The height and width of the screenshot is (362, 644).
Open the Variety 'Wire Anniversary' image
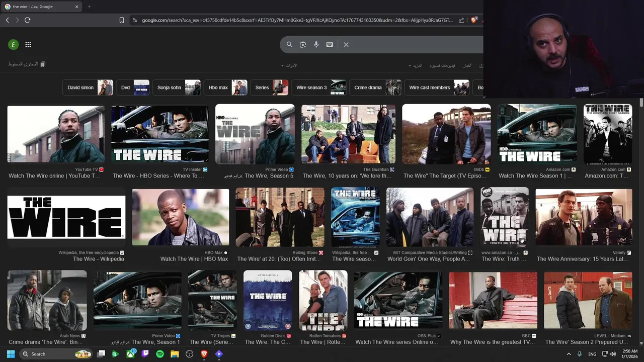(584, 217)
